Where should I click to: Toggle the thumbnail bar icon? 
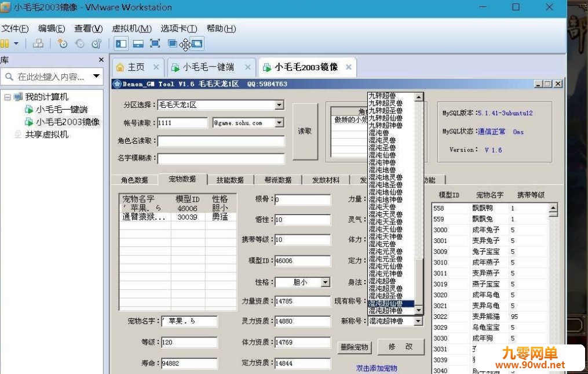pos(138,43)
